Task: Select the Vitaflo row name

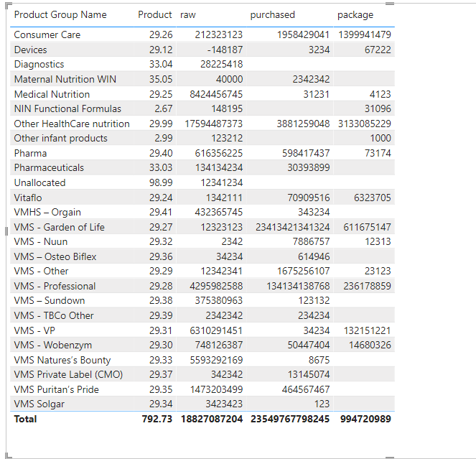Action: pos(27,198)
